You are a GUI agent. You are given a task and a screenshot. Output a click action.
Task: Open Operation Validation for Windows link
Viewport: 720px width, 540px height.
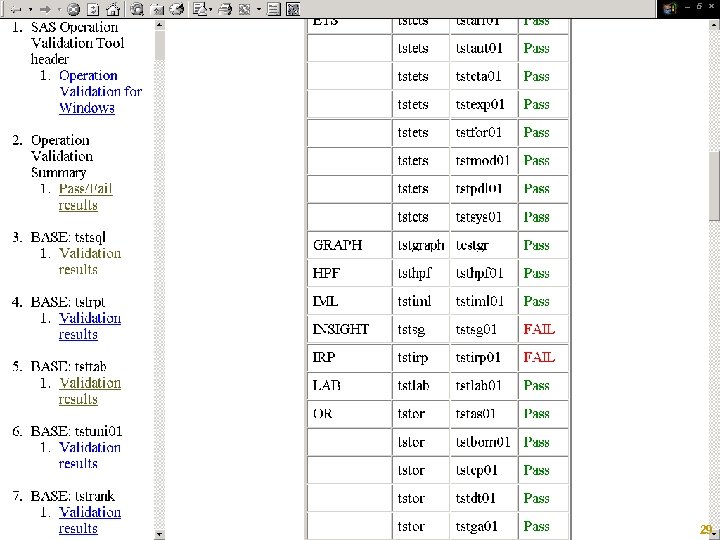(101, 91)
